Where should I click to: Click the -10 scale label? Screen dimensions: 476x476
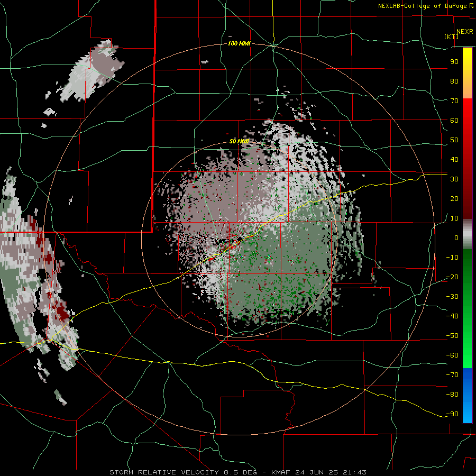click(452, 258)
